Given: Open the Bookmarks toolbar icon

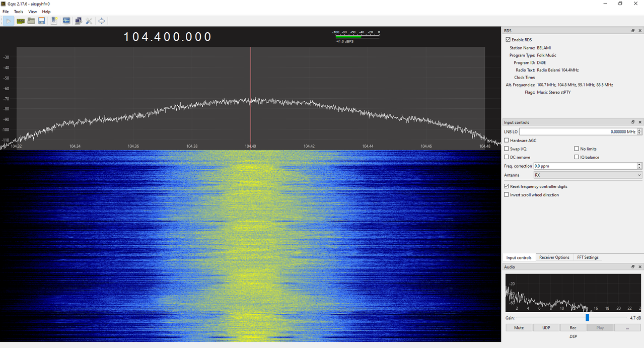Looking at the screenshot, I should 54,21.
